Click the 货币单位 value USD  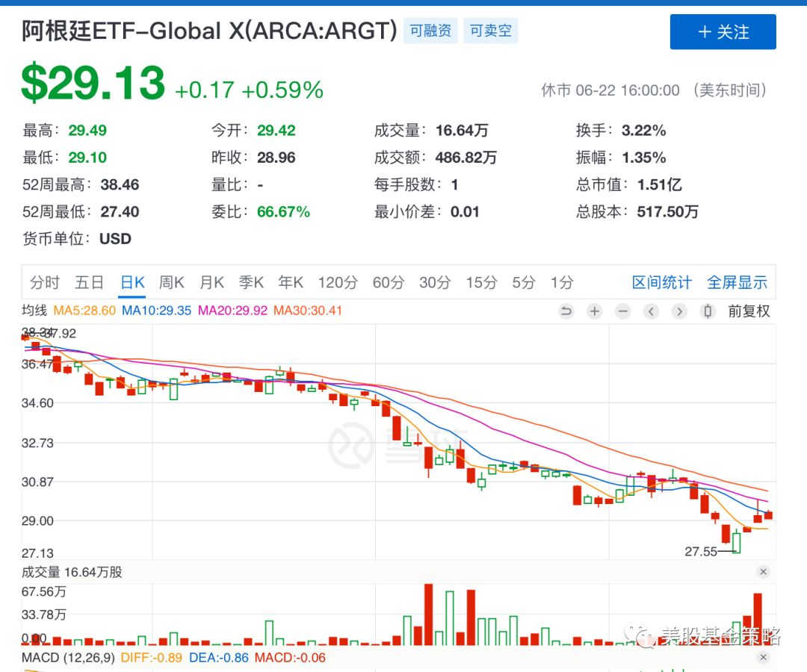(x=115, y=239)
